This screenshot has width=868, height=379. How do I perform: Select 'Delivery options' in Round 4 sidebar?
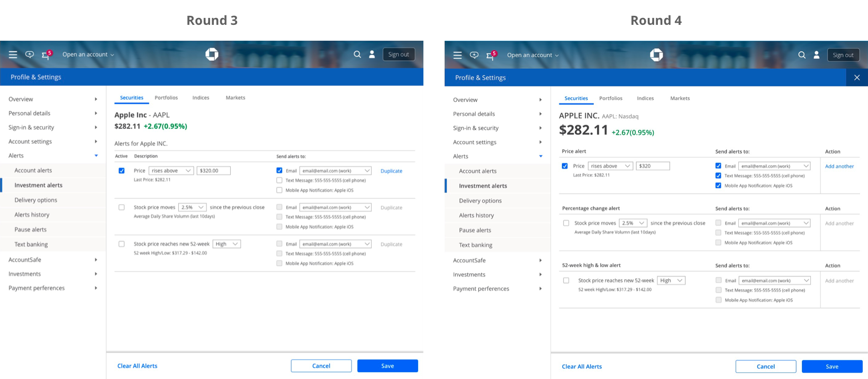[481, 201]
